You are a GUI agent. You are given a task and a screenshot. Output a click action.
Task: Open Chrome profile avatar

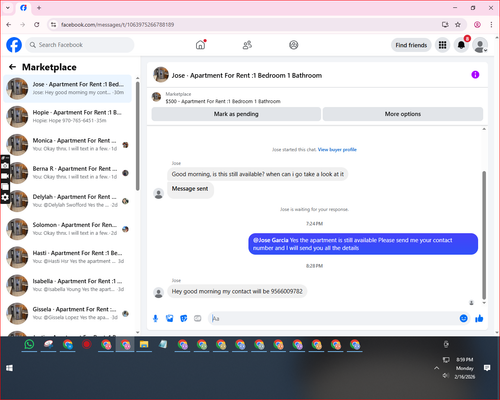click(477, 25)
